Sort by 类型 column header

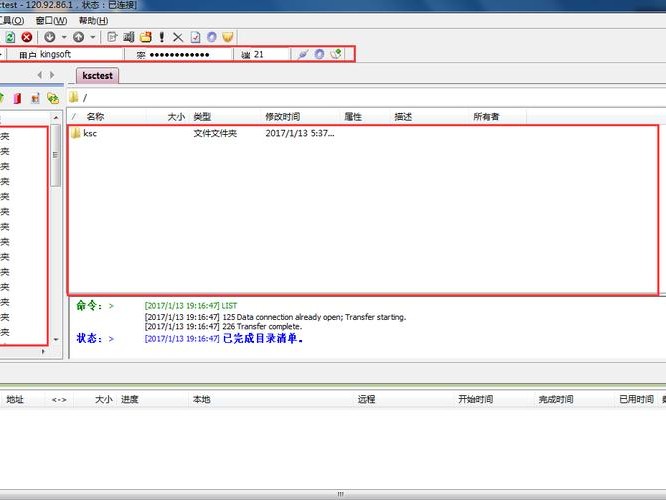(x=202, y=117)
